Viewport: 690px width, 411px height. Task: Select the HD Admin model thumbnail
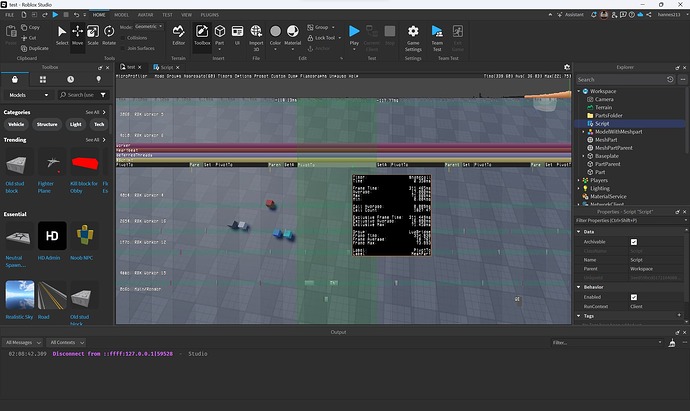(52, 236)
